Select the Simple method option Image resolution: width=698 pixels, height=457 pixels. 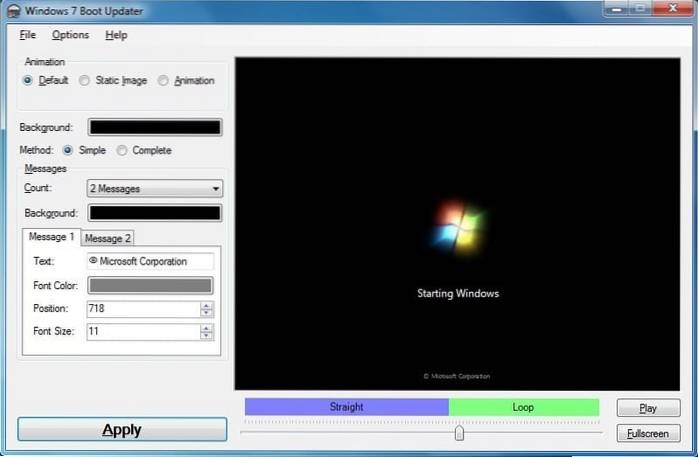(x=68, y=150)
